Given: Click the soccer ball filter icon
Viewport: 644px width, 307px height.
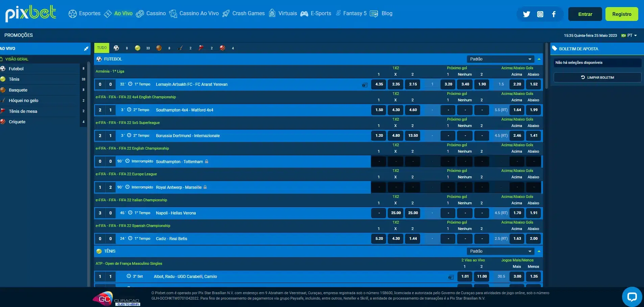Looking at the screenshot, I should [116, 48].
